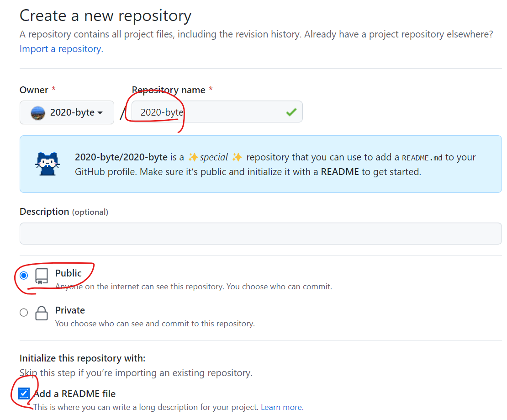Click the 'Public' option label
Viewport: 507px width, 420px height.
pyautogui.click(x=68, y=273)
